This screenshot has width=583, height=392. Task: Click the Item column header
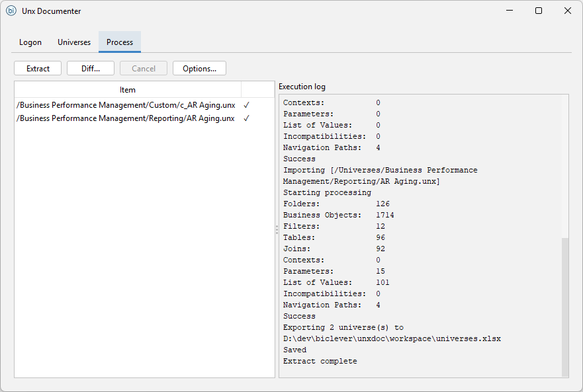point(128,89)
